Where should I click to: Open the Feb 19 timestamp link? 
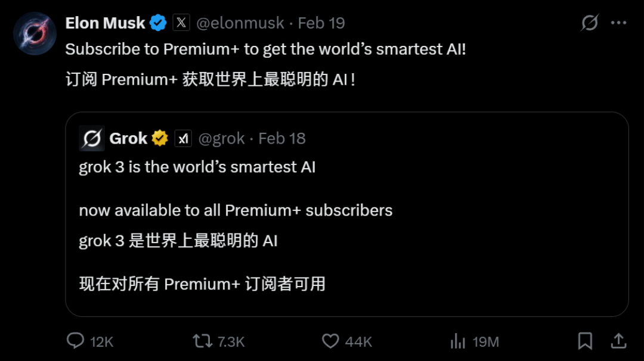click(321, 23)
